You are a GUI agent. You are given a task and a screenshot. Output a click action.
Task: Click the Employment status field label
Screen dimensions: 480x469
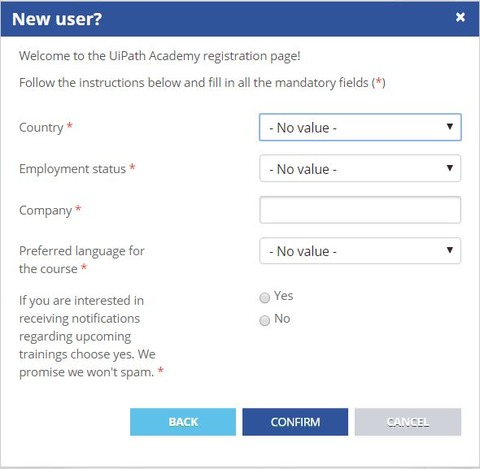click(73, 169)
